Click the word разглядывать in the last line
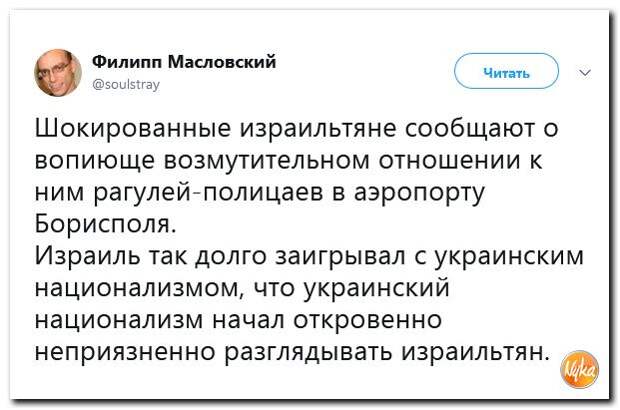Screen dimensions: 620x410 click(x=310, y=352)
